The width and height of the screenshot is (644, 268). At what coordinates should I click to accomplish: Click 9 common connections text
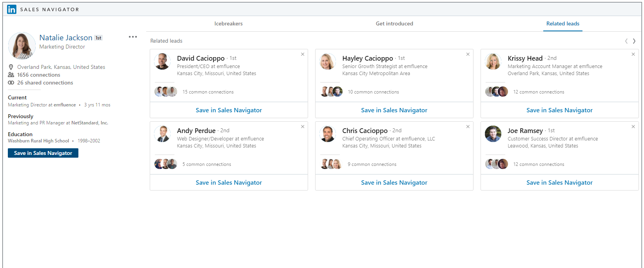372,164
